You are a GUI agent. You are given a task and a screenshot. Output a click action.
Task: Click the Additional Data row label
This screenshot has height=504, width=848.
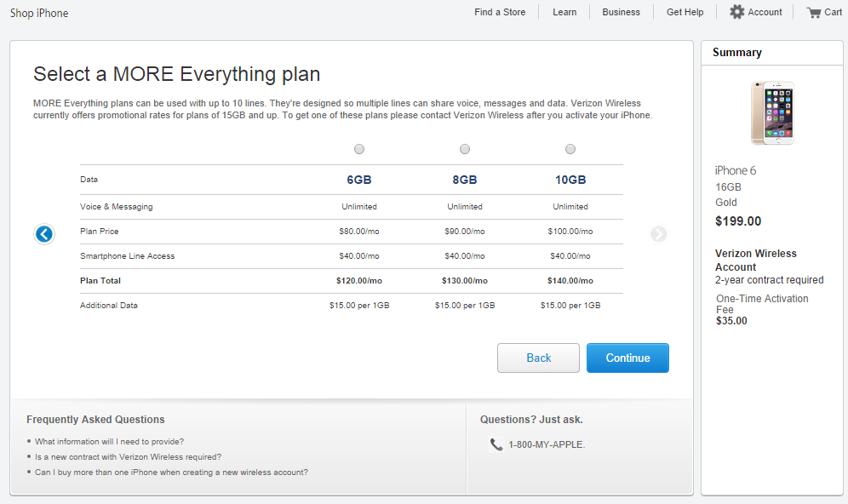point(109,306)
